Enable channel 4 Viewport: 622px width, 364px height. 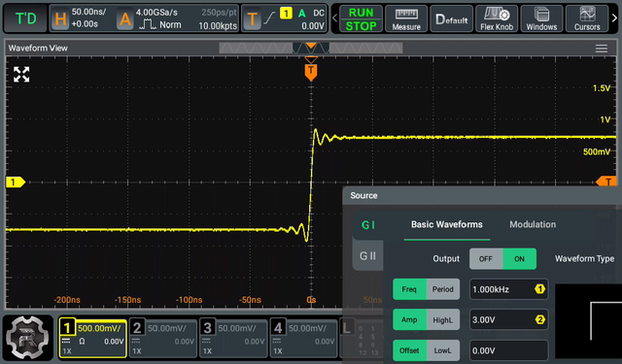pyautogui.click(x=304, y=338)
